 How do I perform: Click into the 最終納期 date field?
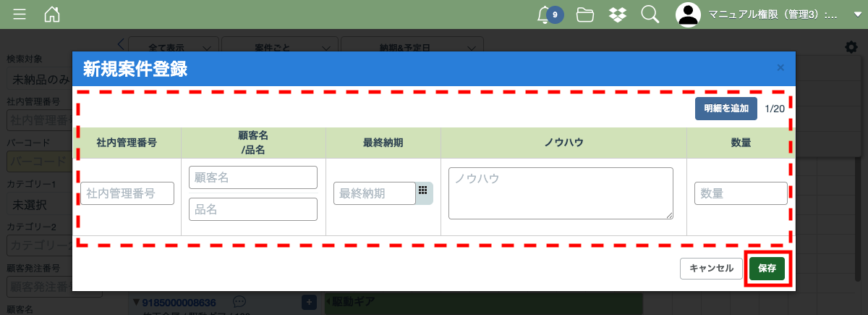pos(374,193)
